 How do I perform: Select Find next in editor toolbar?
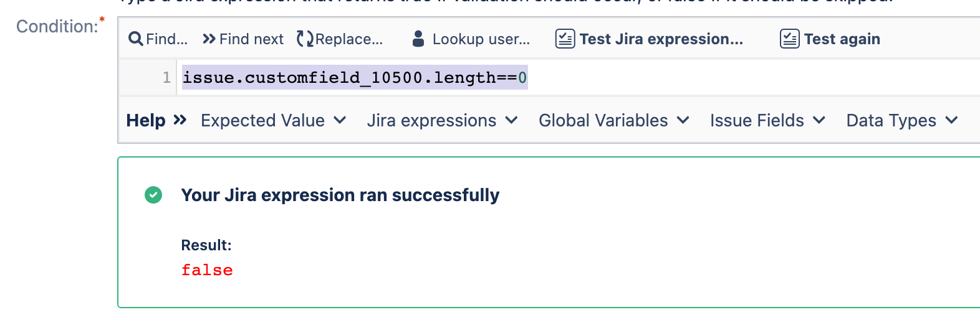[243, 39]
